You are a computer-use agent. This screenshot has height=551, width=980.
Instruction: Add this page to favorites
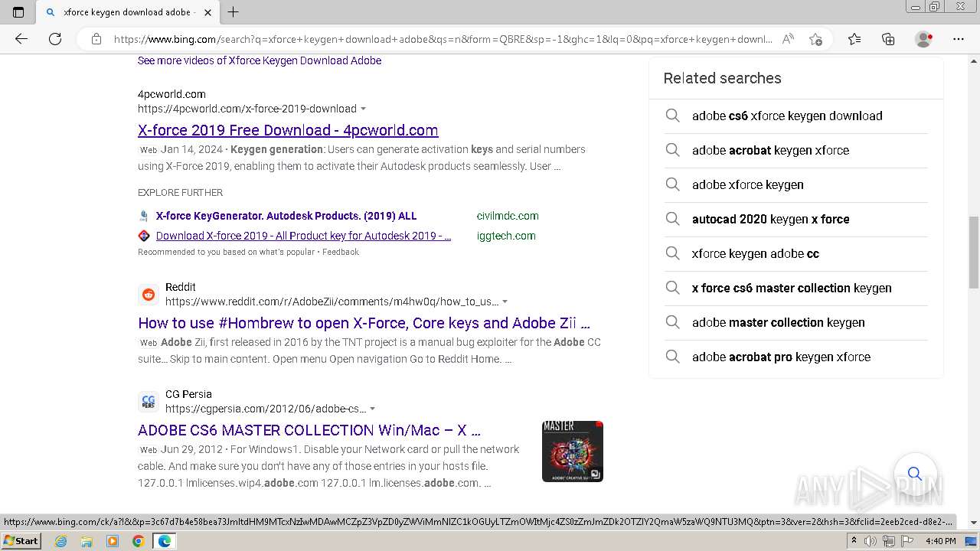pyautogui.click(x=815, y=39)
